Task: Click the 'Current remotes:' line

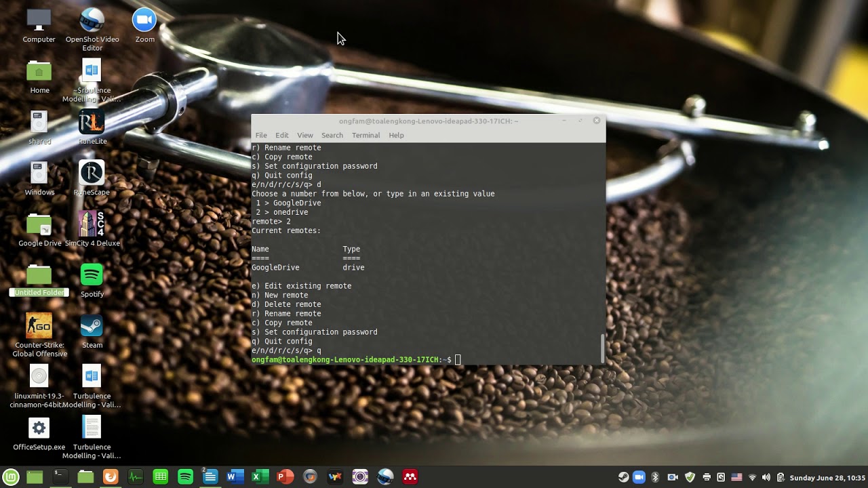Action: (x=286, y=230)
